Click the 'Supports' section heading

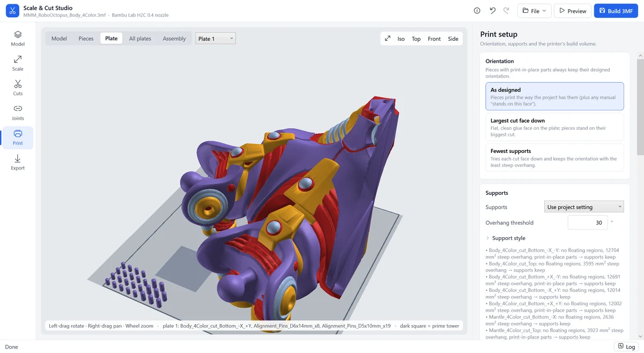[497, 193]
